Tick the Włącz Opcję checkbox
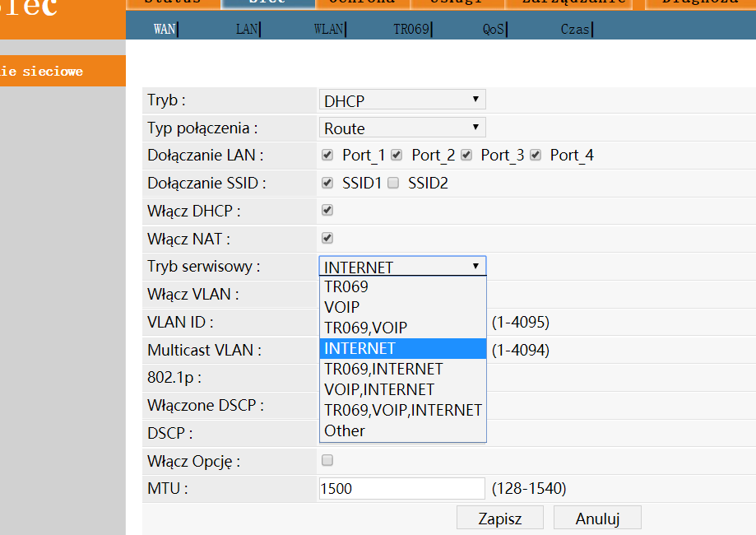The image size is (756, 535). pyautogui.click(x=327, y=460)
